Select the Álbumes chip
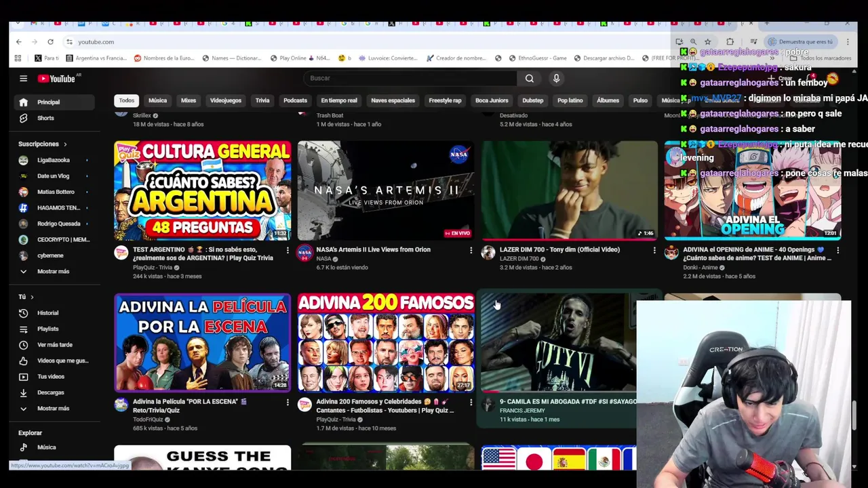The image size is (868, 488). tap(608, 100)
